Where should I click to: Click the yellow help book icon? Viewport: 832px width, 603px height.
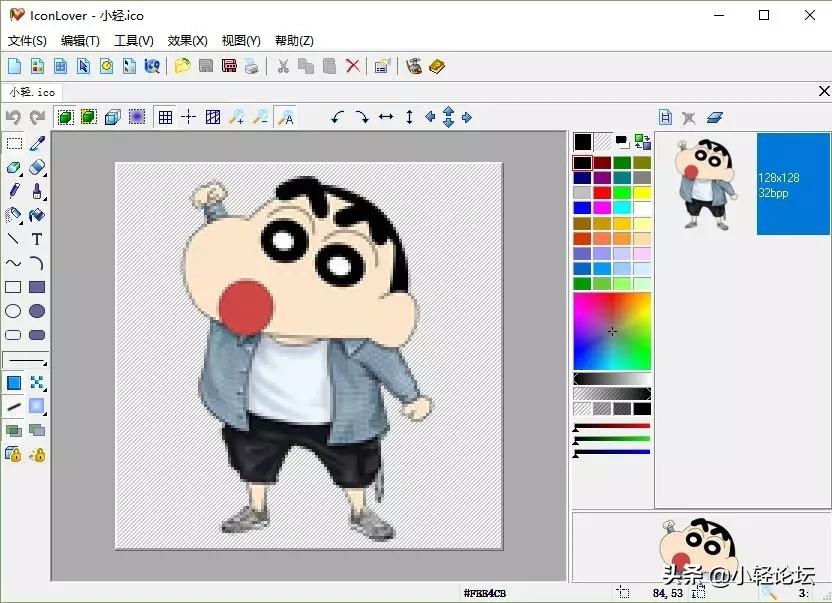coord(437,66)
